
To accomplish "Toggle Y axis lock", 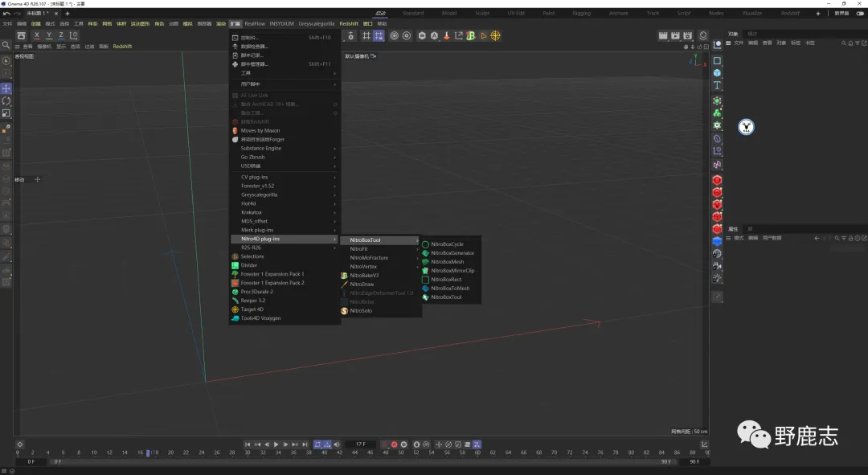I will [x=49, y=35].
